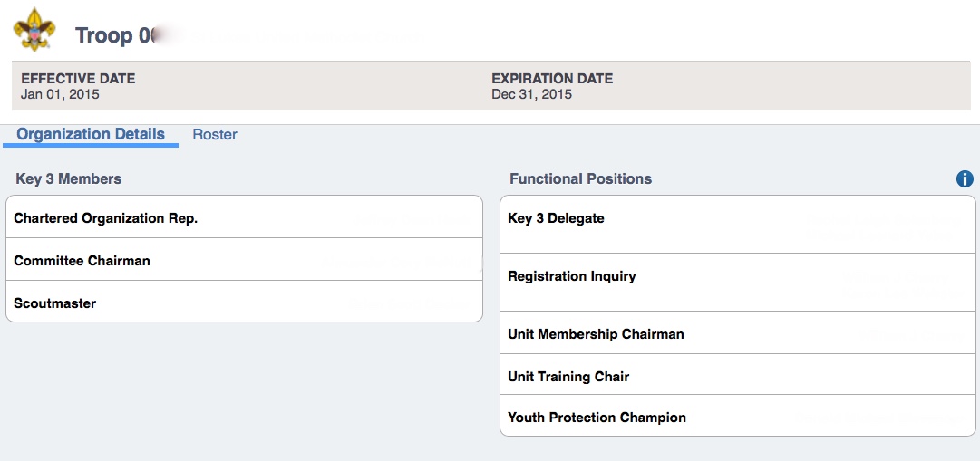This screenshot has width=980, height=461.
Task: Select the Registration Inquiry position
Action: (737, 283)
